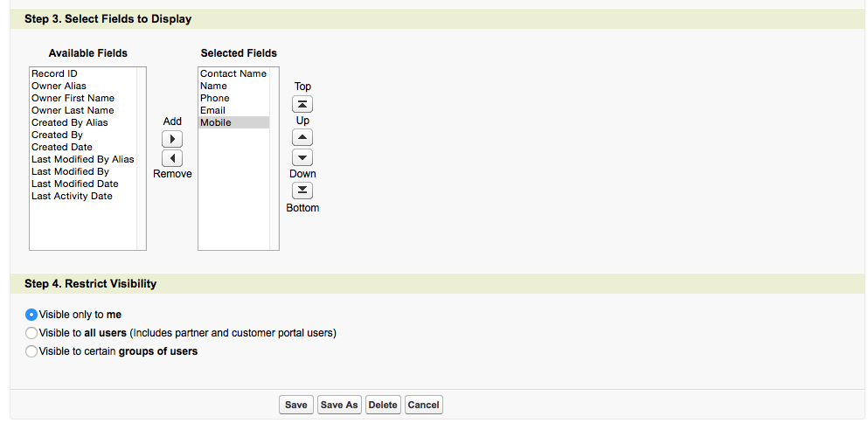The height and width of the screenshot is (437, 868).
Task: Highlight Email in Selected Fields list
Action: click(212, 110)
